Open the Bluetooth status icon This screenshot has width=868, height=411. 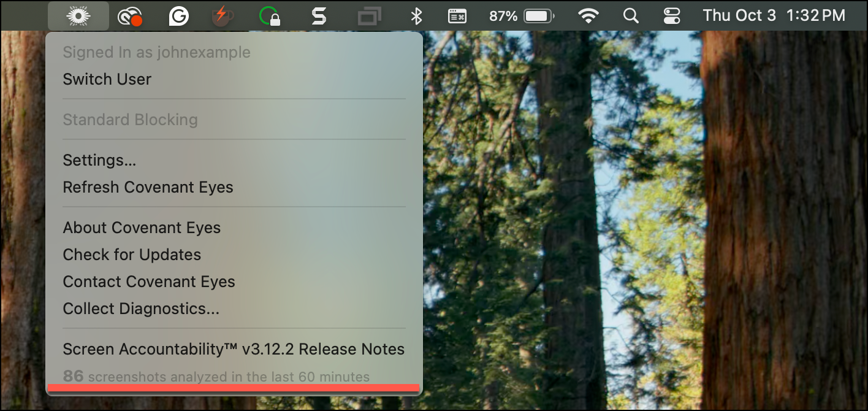tap(417, 16)
